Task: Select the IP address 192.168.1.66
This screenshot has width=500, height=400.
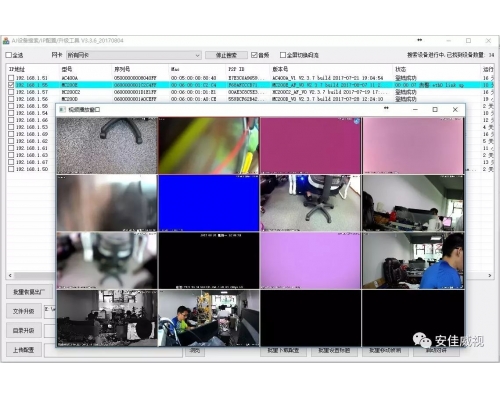Action: tap(32, 120)
